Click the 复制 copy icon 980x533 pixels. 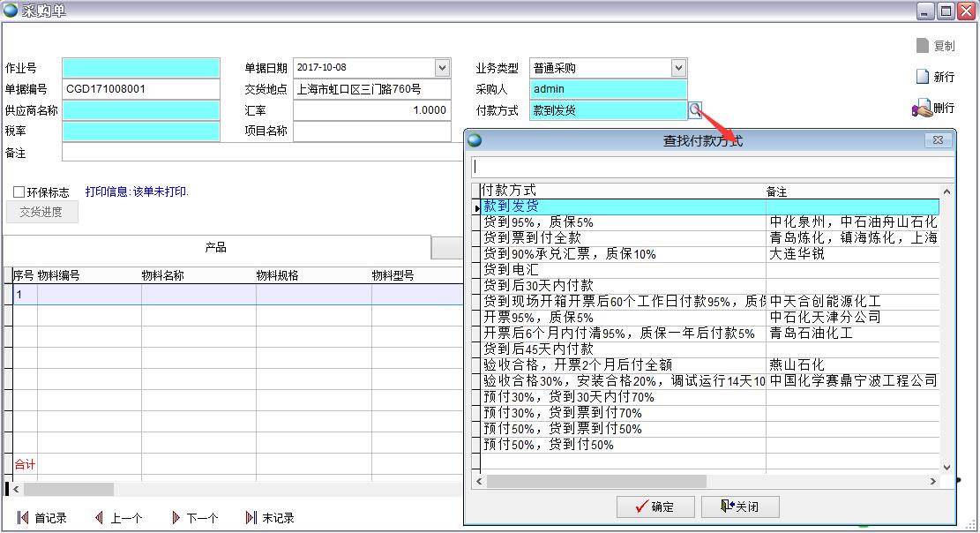pos(922,46)
